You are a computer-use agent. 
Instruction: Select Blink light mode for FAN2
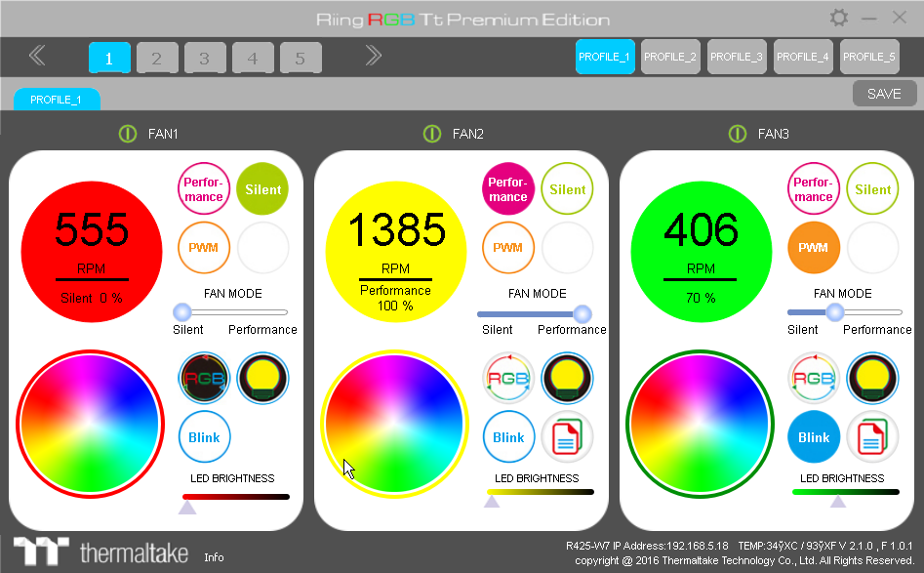(508, 436)
